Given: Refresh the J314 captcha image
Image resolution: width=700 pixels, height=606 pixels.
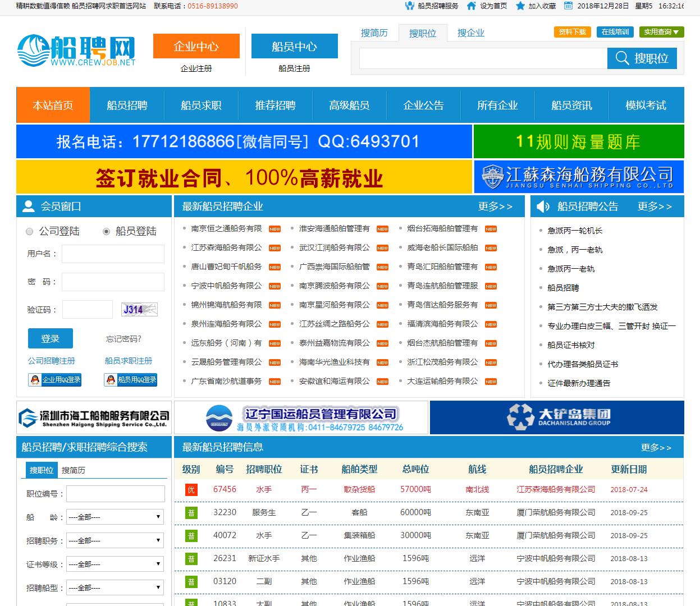Looking at the screenshot, I should tap(139, 309).
